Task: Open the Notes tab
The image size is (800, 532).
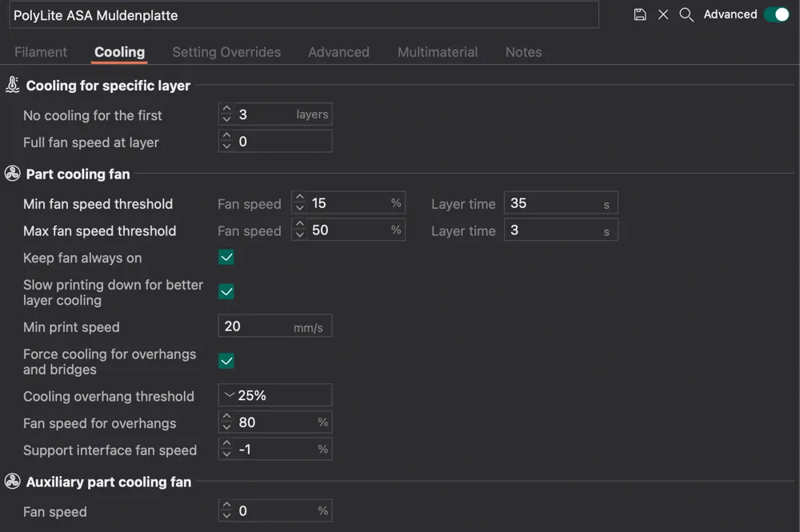Action: (x=523, y=52)
